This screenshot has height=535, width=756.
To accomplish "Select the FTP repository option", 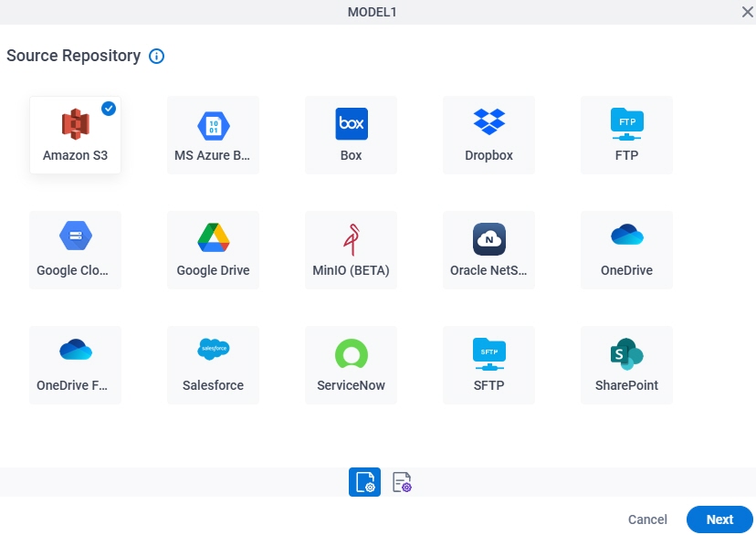I will tap(626, 135).
